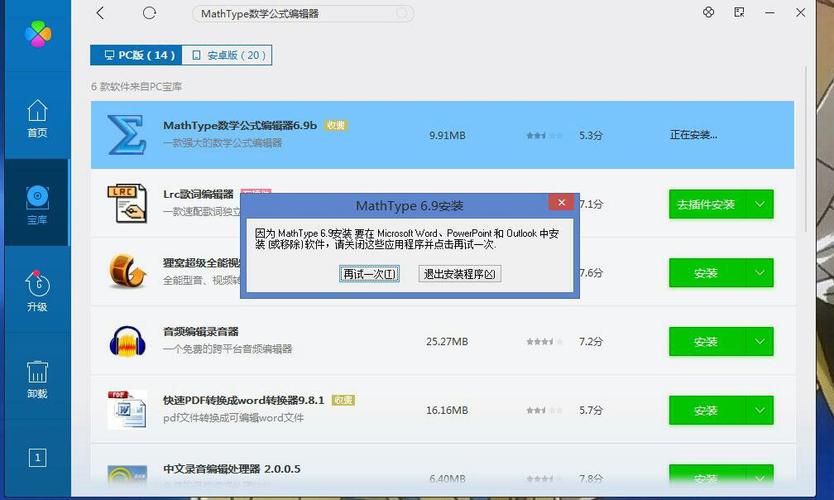Click the 快速PDF转换成word app icon
The width and height of the screenshot is (834, 500).
point(127,410)
